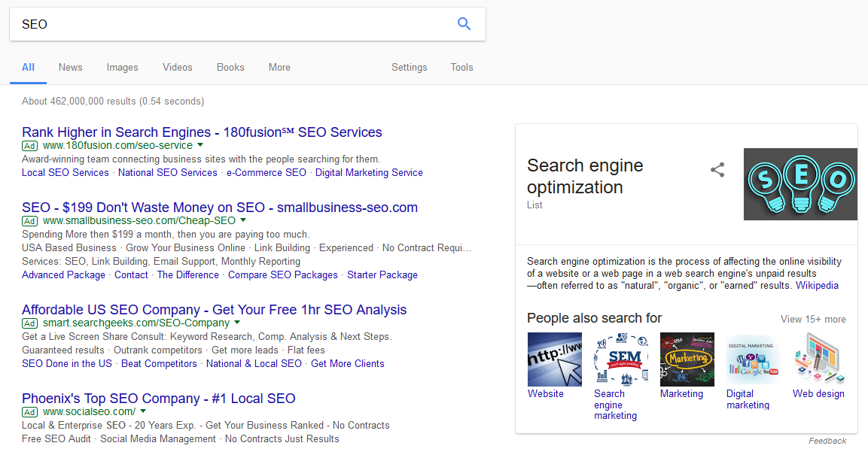
Task: Click the Digital marketing text link
Action: pos(748,399)
